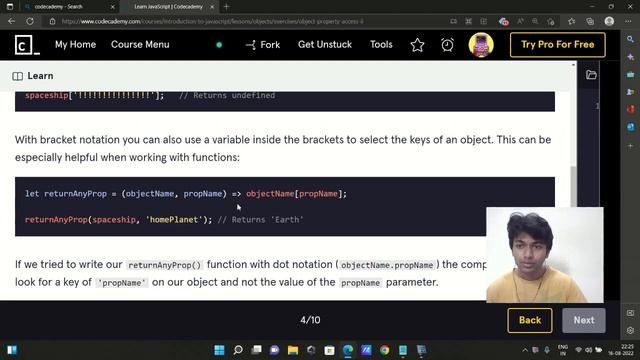Click the widgets icon on taskbar far left
This screenshot has width=640, height=360.
click(12, 350)
